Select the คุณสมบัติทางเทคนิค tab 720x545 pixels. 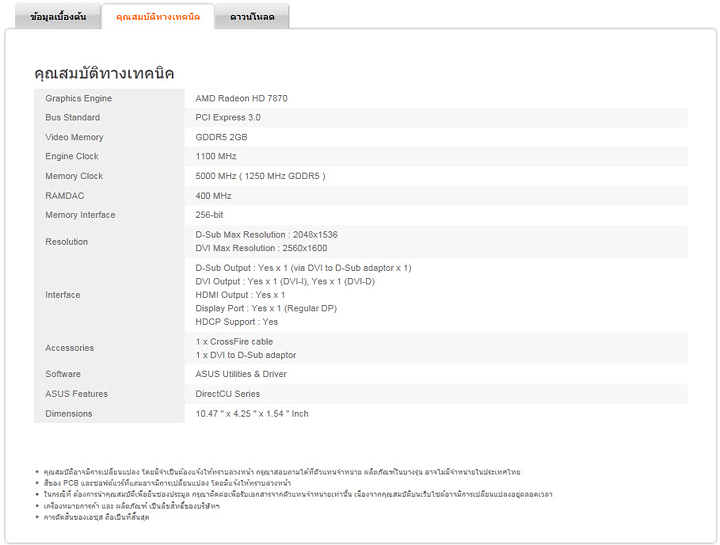[x=158, y=17]
